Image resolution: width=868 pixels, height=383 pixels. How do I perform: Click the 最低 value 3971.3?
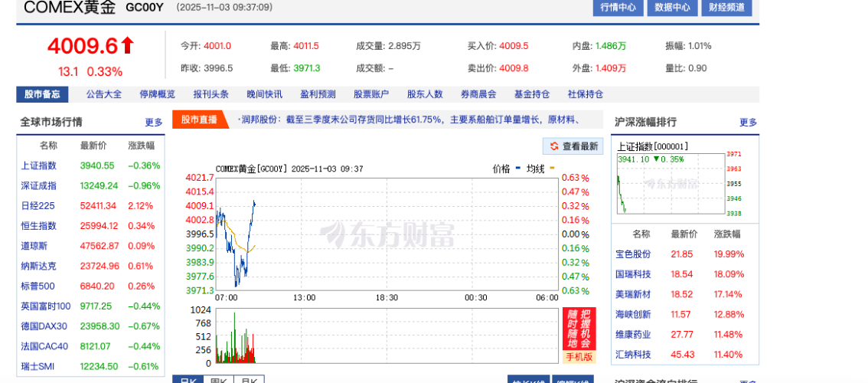coord(307,68)
